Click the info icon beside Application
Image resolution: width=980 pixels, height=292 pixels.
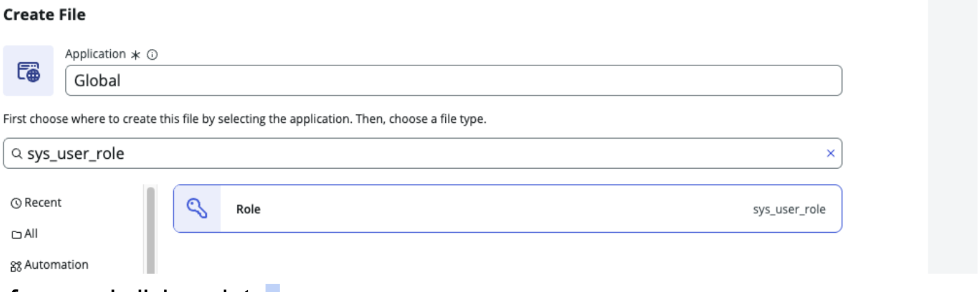tap(152, 54)
